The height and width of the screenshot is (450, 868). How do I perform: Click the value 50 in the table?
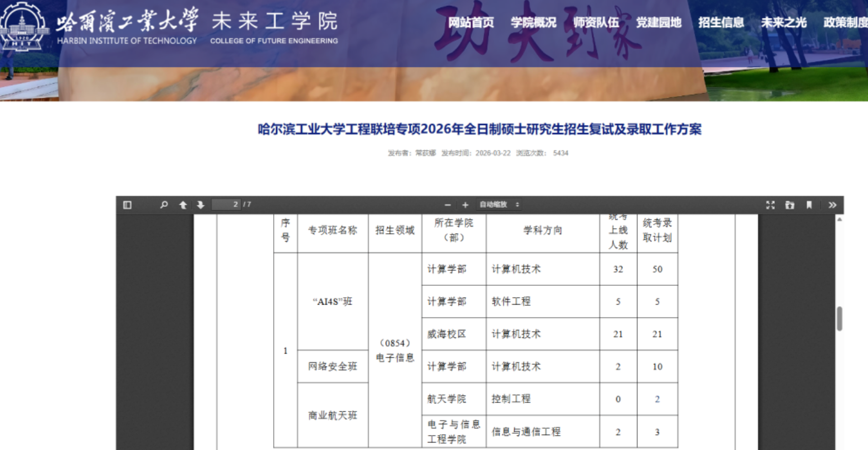657,269
